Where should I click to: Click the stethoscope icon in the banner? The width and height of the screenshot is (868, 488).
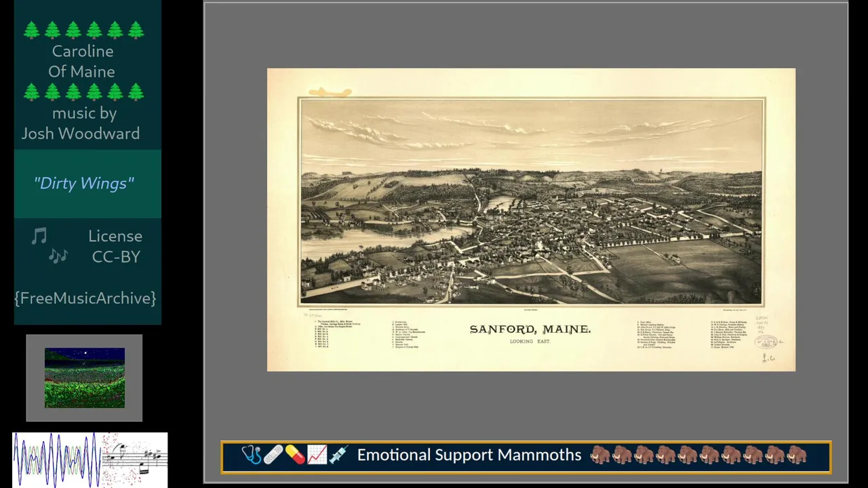tap(252, 455)
